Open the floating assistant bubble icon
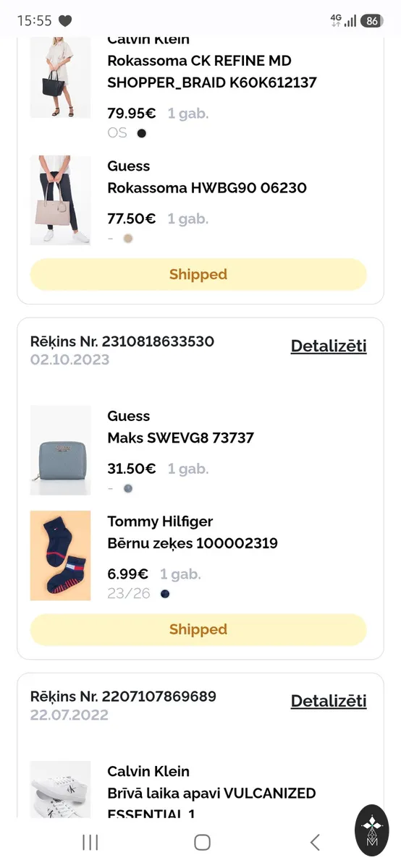This screenshot has width=401, height=868. (372, 830)
